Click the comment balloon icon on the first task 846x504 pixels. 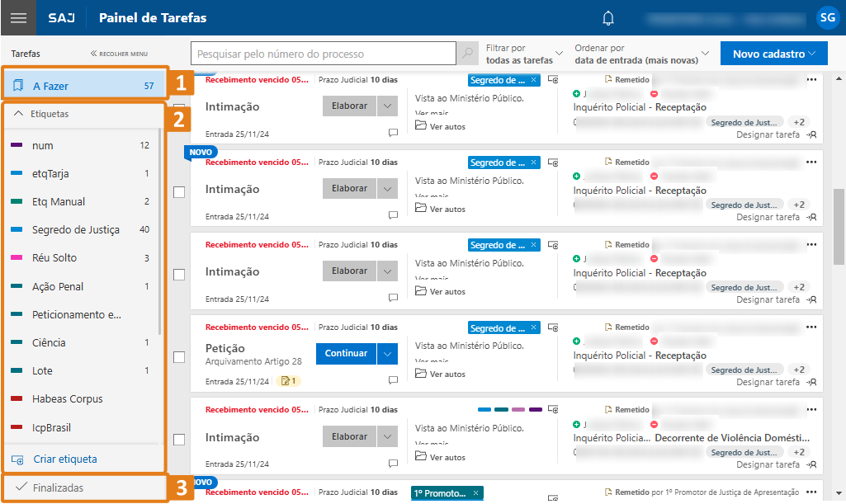pos(393,132)
